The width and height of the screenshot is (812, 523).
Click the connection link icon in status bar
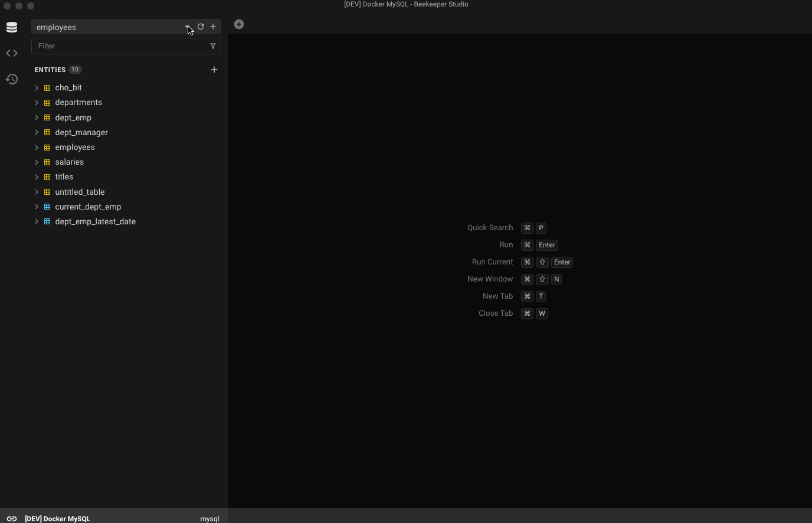[x=12, y=519]
